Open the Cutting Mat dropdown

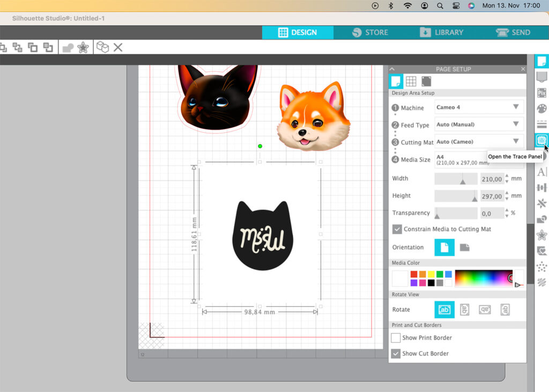coord(478,141)
